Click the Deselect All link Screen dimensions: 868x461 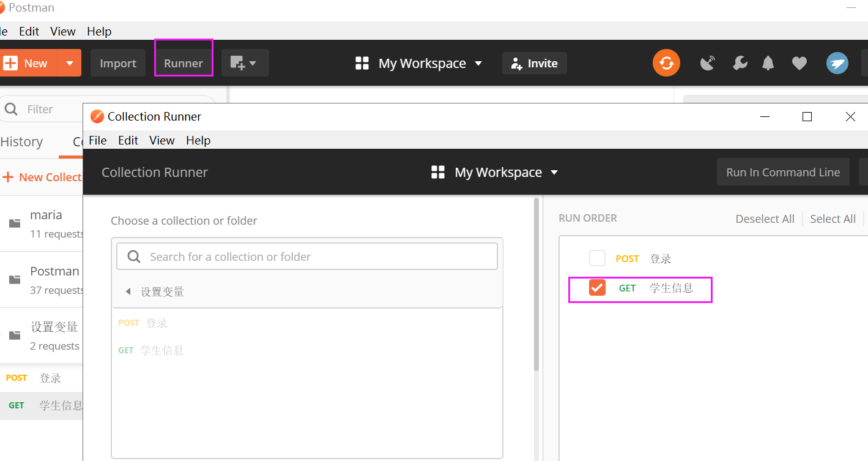(x=765, y=219)
